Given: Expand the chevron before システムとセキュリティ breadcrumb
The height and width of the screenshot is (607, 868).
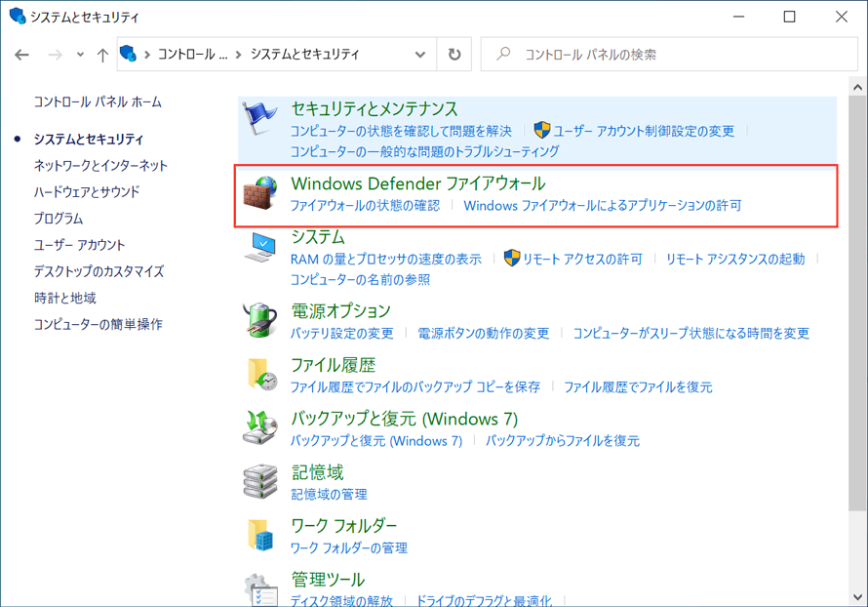Looking at the screenshot, I should point(239,55).
